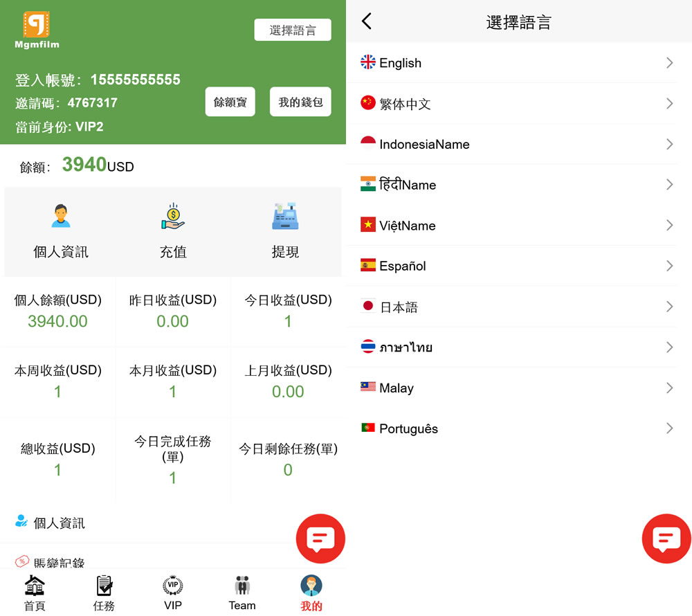Expand the Español row chevron
This screenshot has height=616, width=692.
(669, 266)
